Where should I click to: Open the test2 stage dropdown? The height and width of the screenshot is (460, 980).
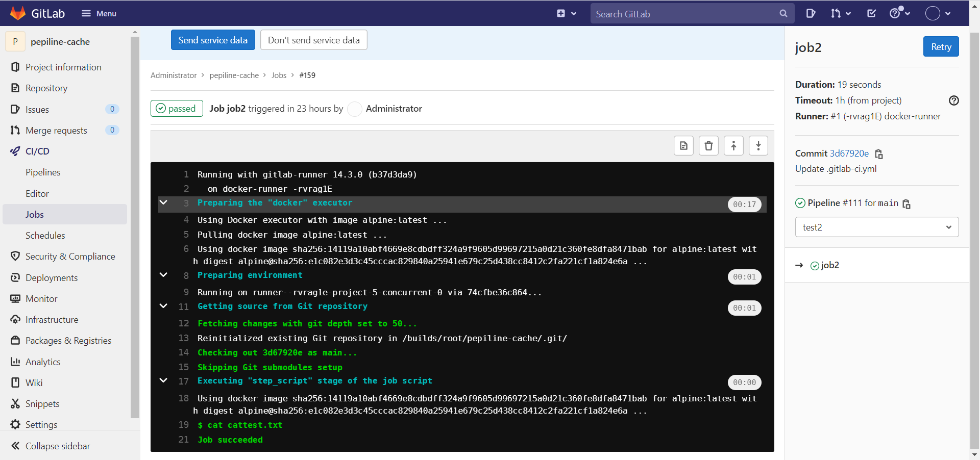click(877, 227)
